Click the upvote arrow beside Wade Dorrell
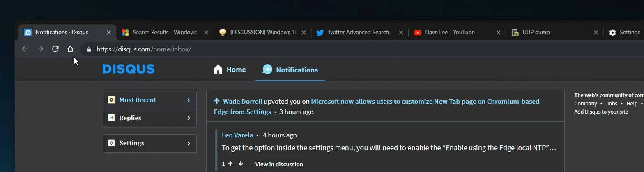This screenshot has height=172, width=644. 217,101
